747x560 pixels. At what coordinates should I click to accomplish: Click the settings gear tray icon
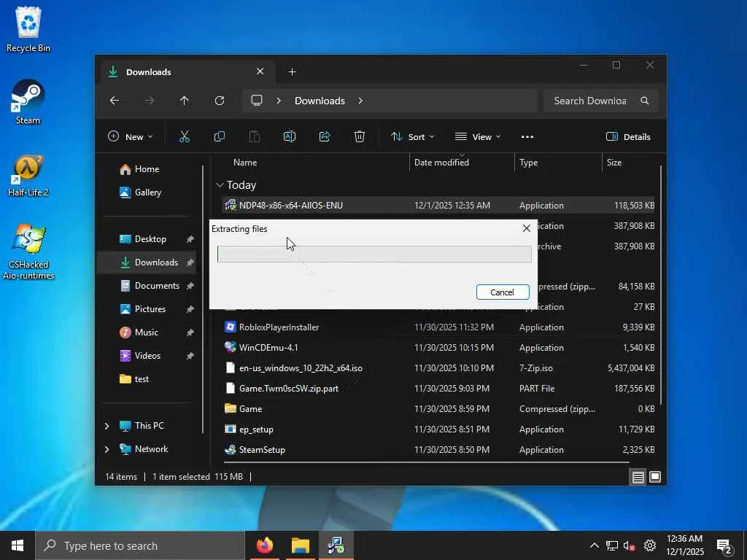650,545
